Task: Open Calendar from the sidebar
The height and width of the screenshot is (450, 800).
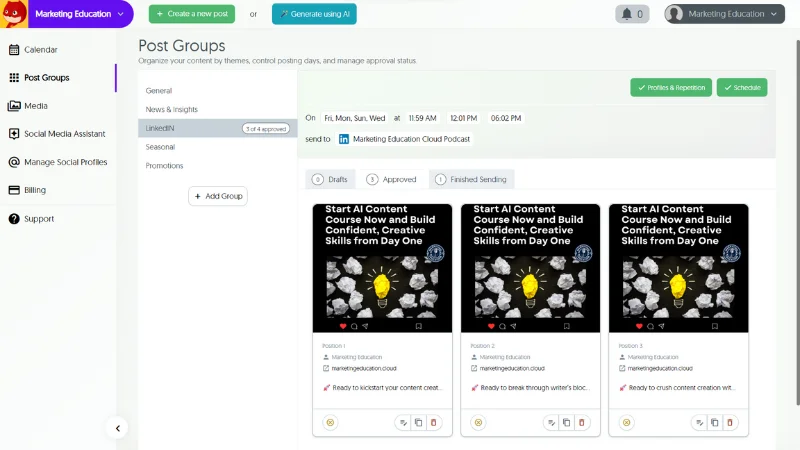Action: click(40, 49)
